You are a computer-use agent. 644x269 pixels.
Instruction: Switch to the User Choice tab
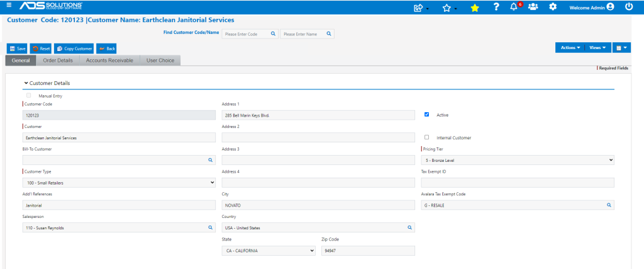point(160,60)
